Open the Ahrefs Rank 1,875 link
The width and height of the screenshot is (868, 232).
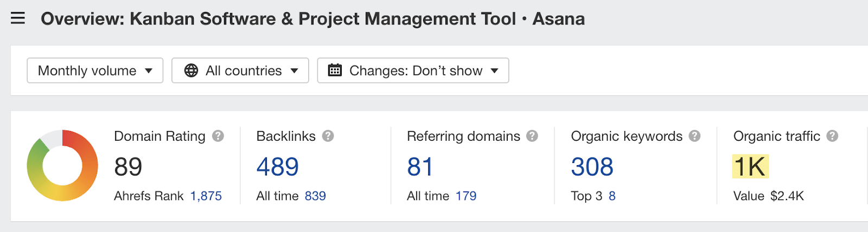point(206,196)
